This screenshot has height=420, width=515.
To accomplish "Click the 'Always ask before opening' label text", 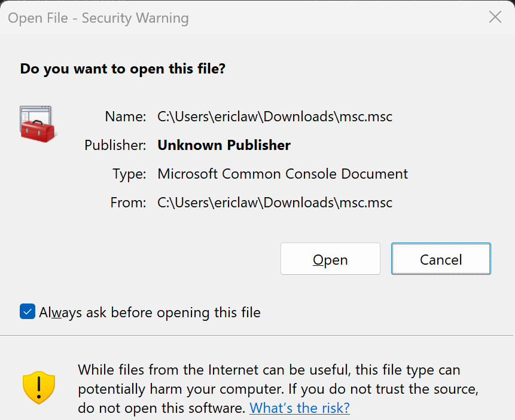I will 150,312.
